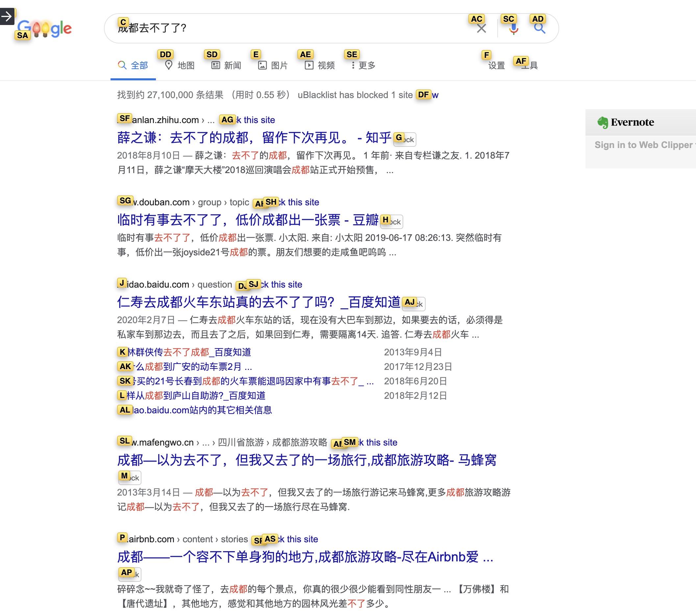Click the voice search microphone icon
This screenshot has height=616, width=696.
click(x=513, y=29)
